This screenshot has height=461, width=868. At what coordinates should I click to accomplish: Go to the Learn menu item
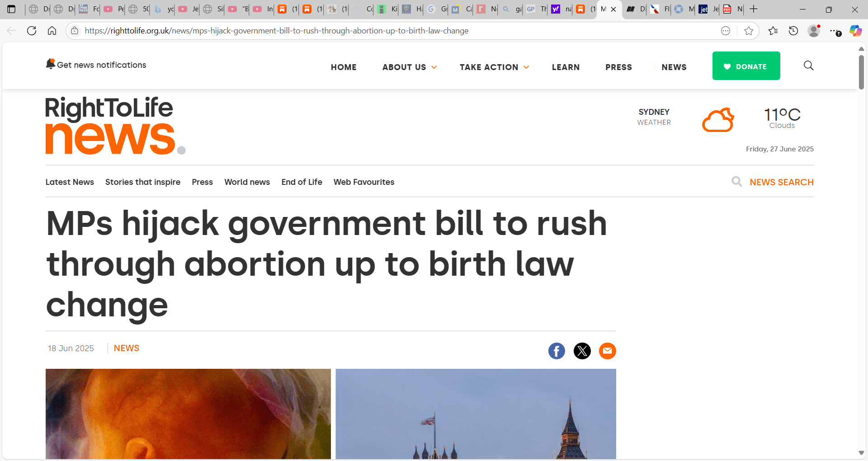pyautogui.click(x=566, y=67)
